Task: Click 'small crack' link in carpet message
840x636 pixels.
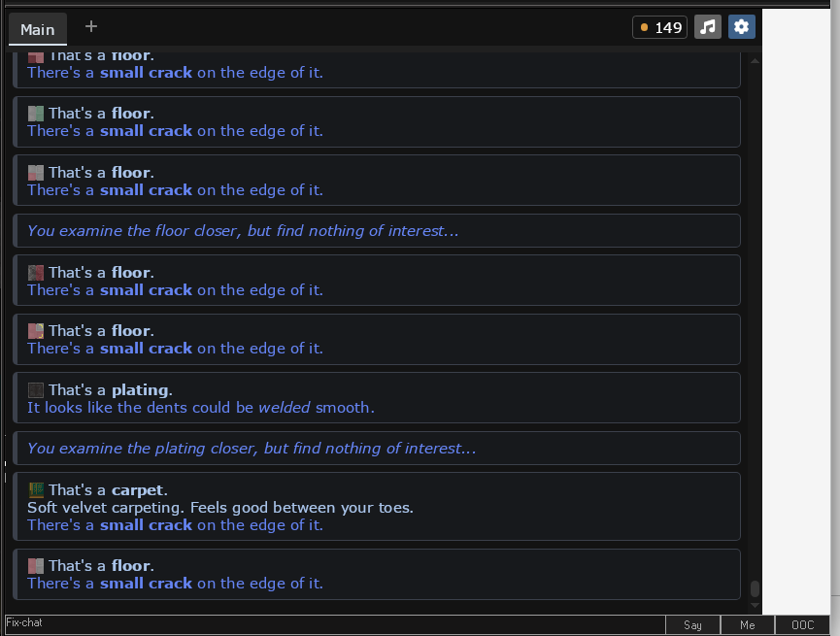Action: [146, 525]
